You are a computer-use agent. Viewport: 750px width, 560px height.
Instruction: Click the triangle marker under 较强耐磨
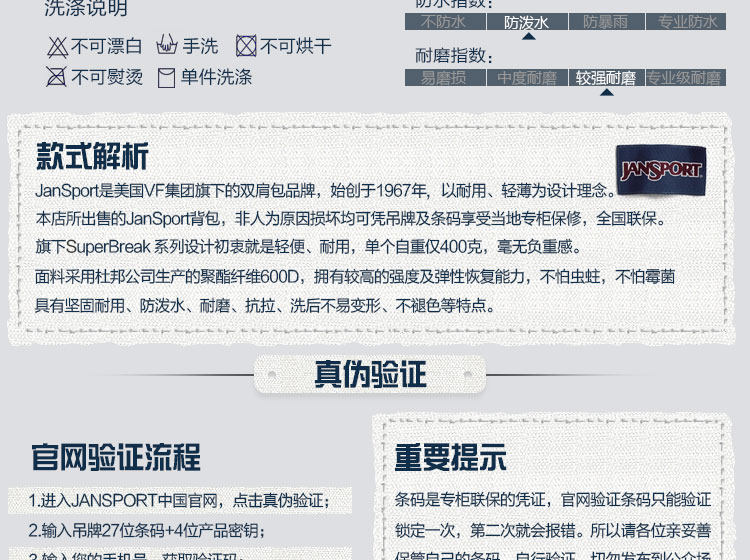pyautogui.click(x=607, y=92)
